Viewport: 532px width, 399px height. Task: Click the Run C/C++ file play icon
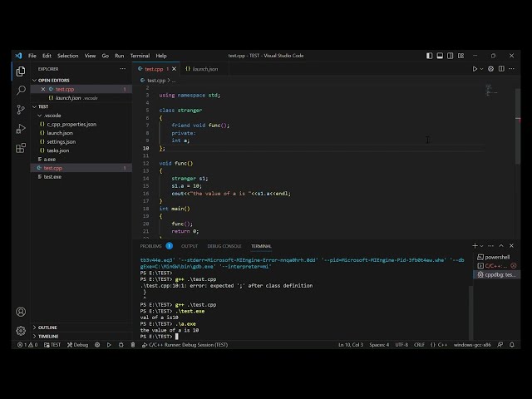(x=475, y=69)
